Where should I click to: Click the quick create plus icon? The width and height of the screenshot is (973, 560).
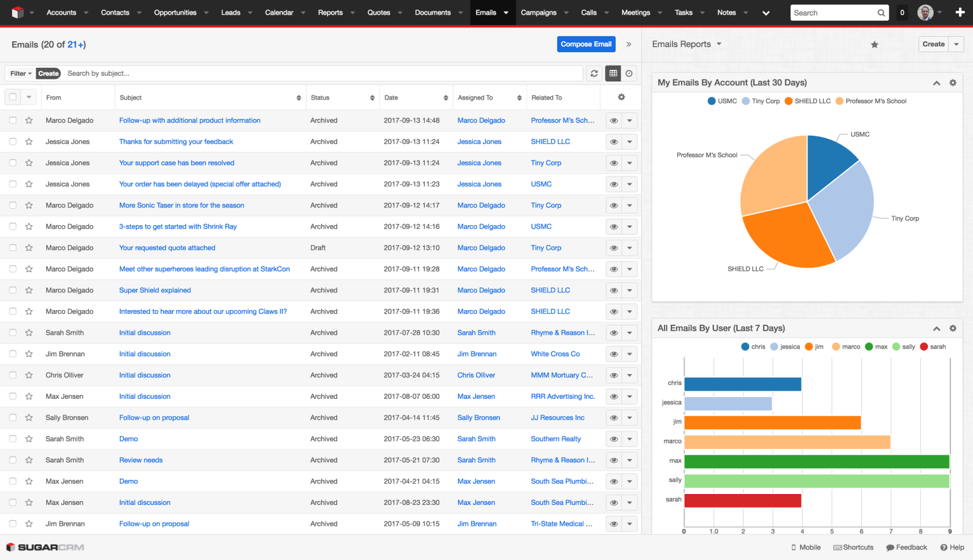(960, 13)
